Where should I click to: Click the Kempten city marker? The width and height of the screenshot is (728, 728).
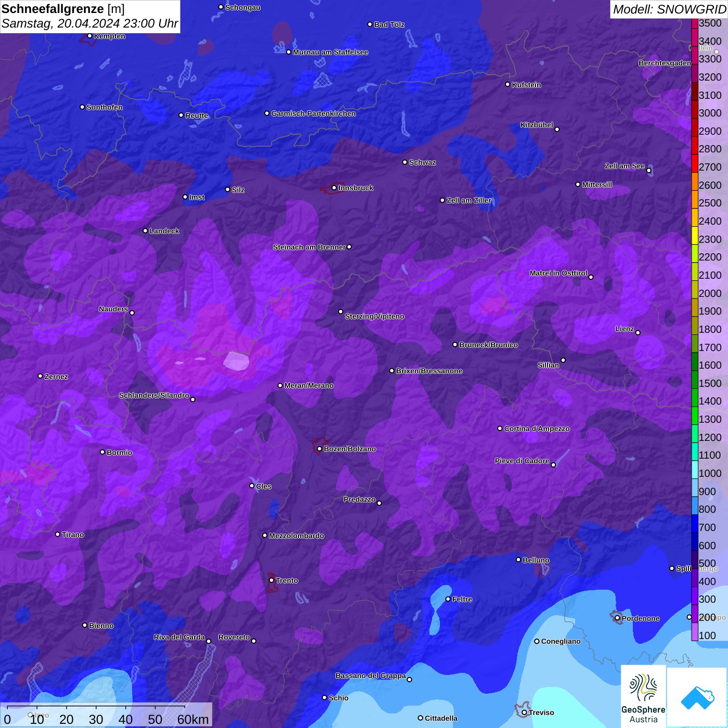tap(90, 36)
